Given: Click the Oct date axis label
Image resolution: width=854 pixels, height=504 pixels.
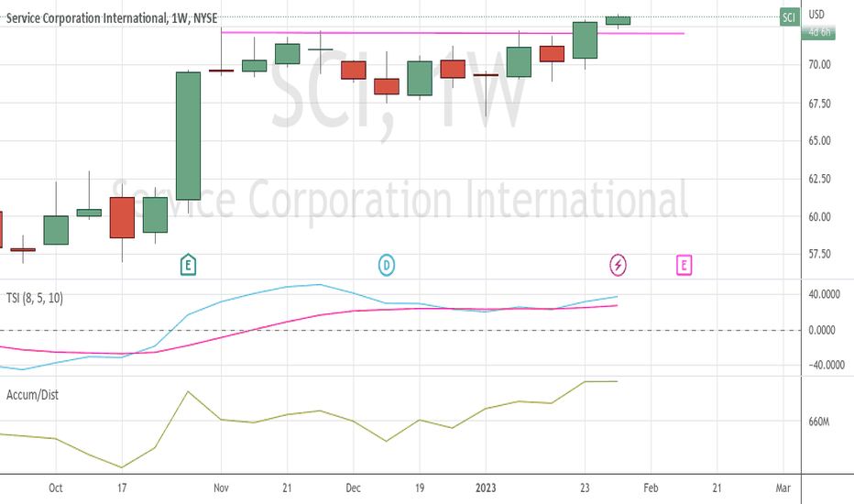Looking at the screenshot, I should (56, 488).
